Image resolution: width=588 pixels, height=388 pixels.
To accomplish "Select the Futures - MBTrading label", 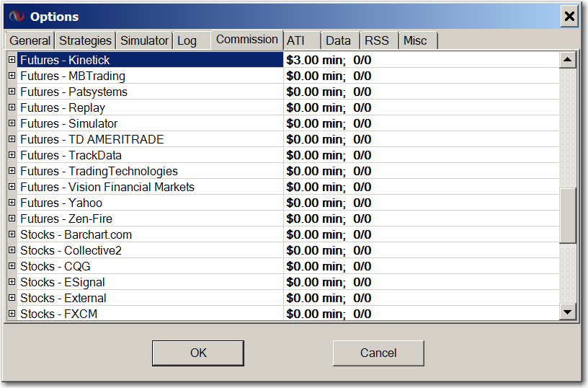I will click(73, 76).
